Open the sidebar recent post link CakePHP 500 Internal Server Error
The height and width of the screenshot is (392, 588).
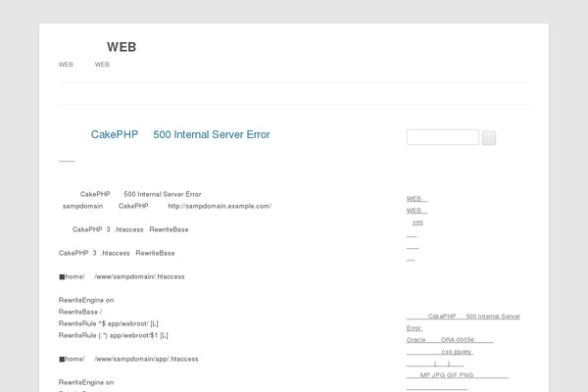(464, 322)
